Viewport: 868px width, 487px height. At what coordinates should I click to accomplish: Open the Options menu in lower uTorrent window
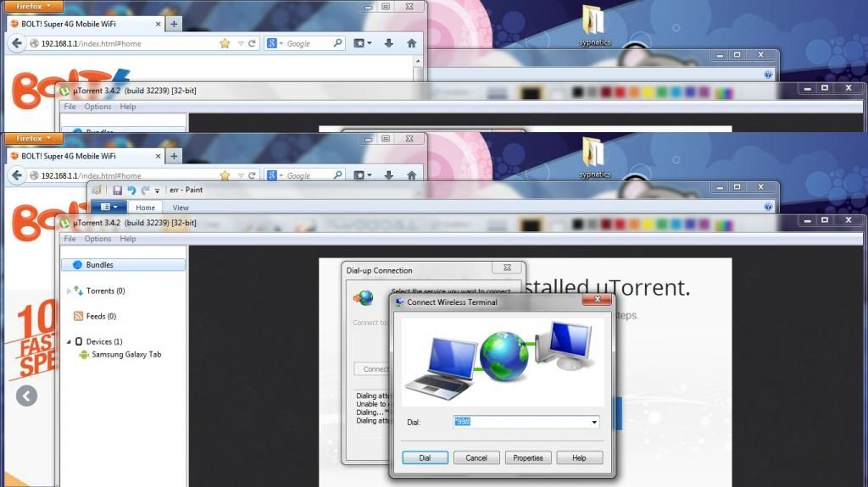(97, 239)
